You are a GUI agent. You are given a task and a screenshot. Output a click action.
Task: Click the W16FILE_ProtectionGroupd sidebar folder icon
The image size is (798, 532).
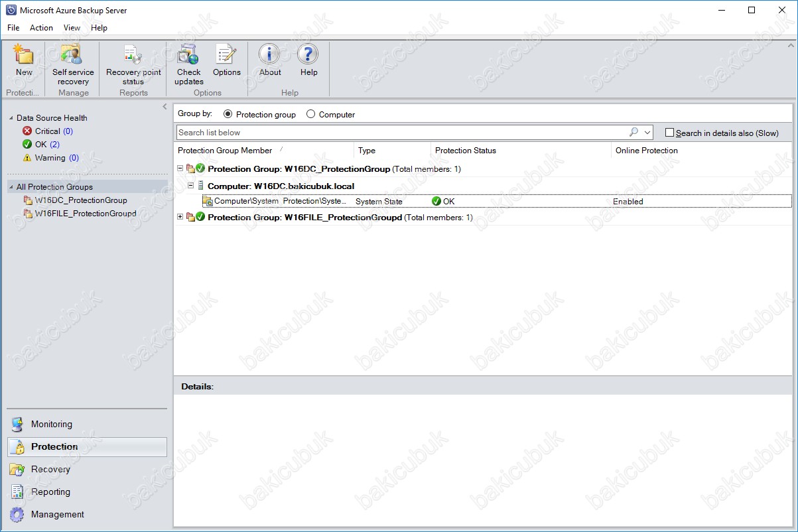click(28, 214)
